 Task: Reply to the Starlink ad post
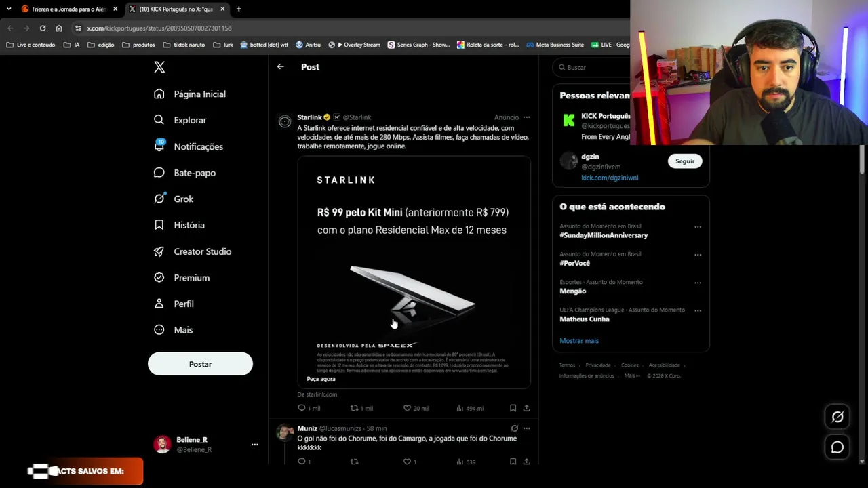(x=302, y=408)
